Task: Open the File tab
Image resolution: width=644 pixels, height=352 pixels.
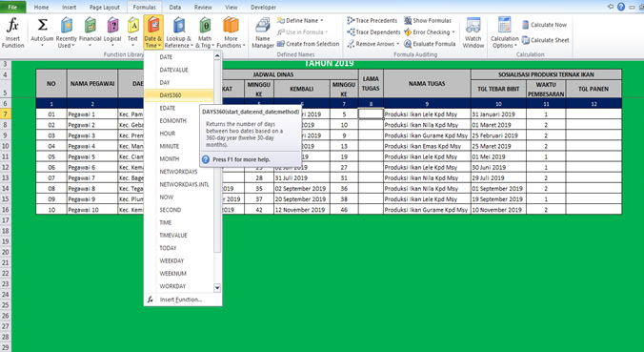Action: (x=12, y=7)
